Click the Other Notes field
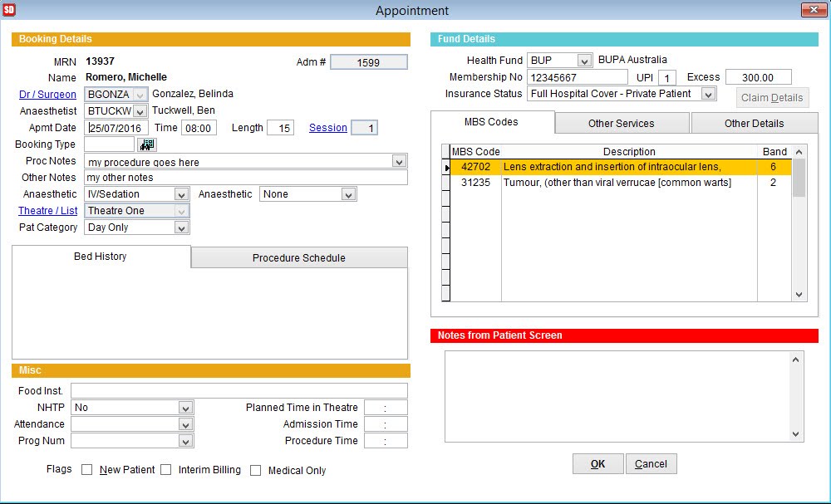Image resolution: width=831 pixels, height=504 pixels. (x=246, y=178)
